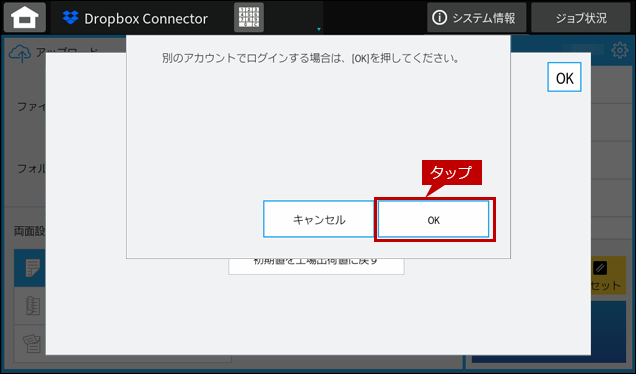Tap the Home icon
The width and height of the screenshot is (636, 374).
(25, 17)
